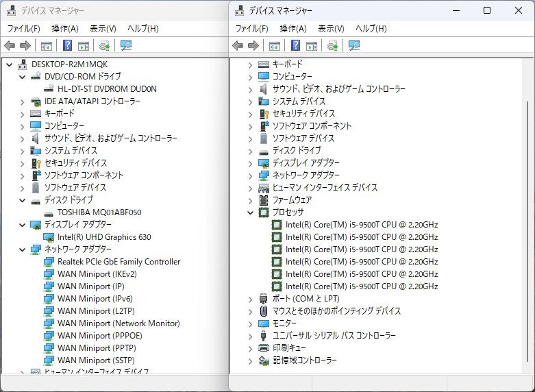Open 操作(A) menu in left window
The width and height of the screenshot is (535, 392).
point(65,28)
